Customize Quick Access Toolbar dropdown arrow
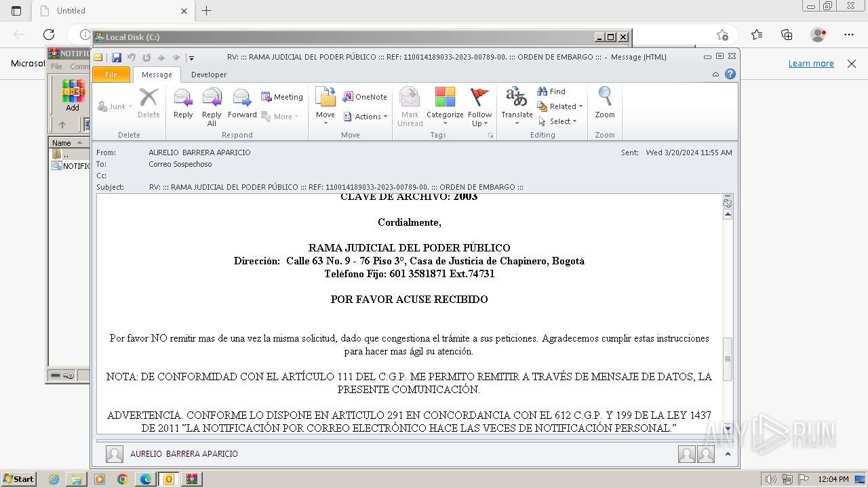 coord(191,58)
